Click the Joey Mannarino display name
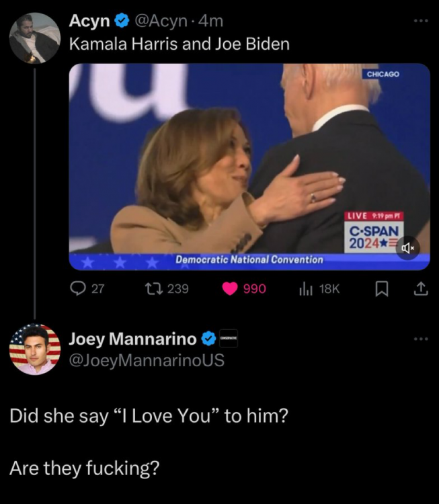Viewport: 439px width, 504px height. [132, 339]
